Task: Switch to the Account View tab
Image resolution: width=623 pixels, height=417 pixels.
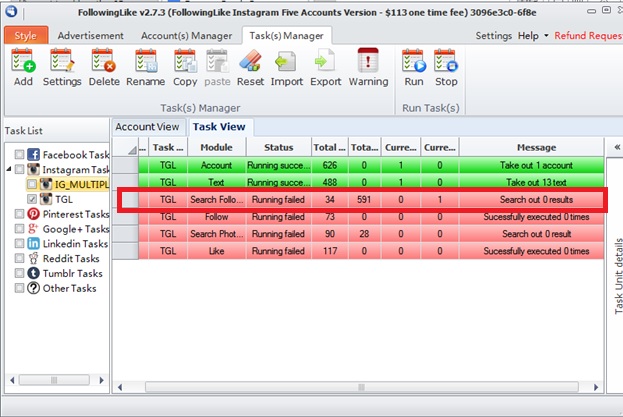Action: click(x=147, y=127)
